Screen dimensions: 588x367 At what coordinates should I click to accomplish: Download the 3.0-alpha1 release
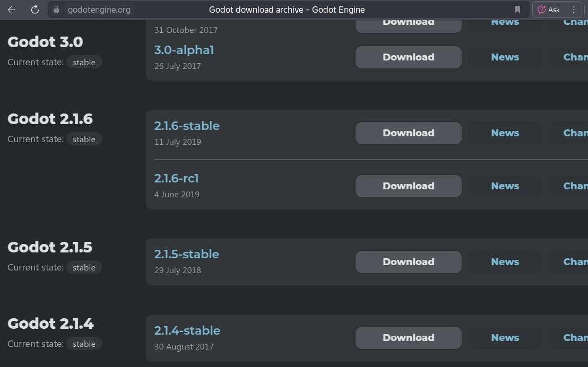(408, 57)
